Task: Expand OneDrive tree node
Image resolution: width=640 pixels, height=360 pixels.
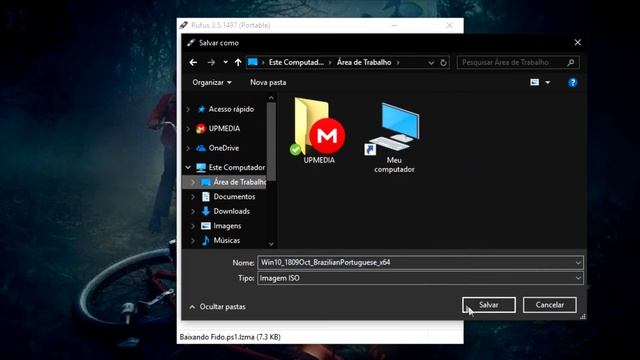Action: tap(188, 148)
